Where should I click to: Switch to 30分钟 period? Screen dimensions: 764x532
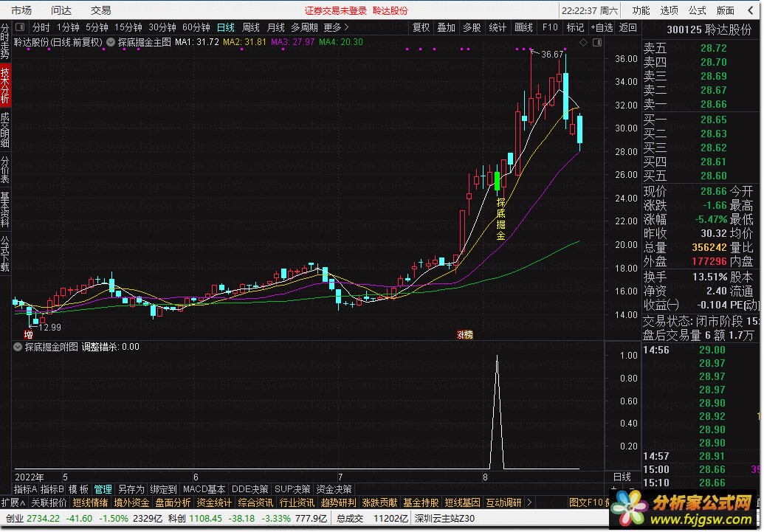[x=162, y=27]
